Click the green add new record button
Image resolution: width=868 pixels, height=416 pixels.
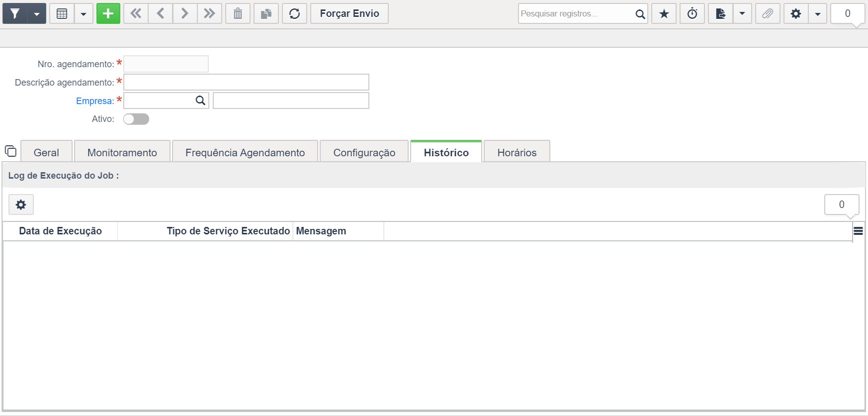[108, 13]
